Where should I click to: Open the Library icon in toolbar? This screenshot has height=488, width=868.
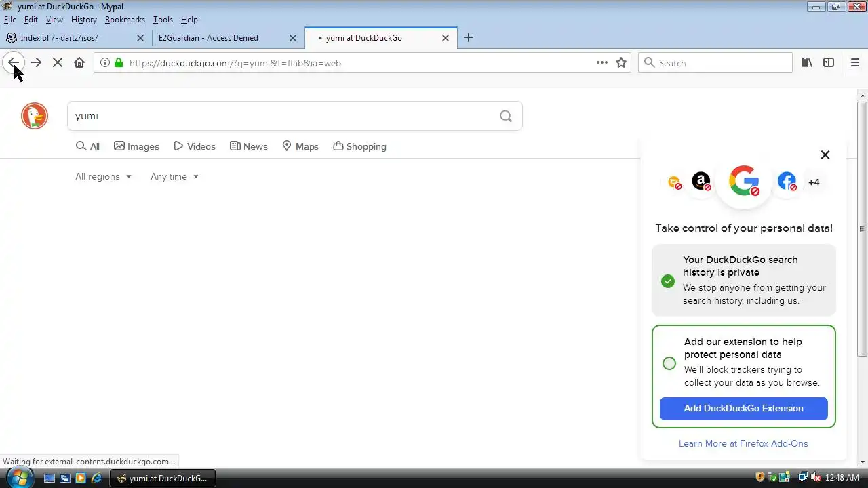pyautogui.click(x=807, y=62)
